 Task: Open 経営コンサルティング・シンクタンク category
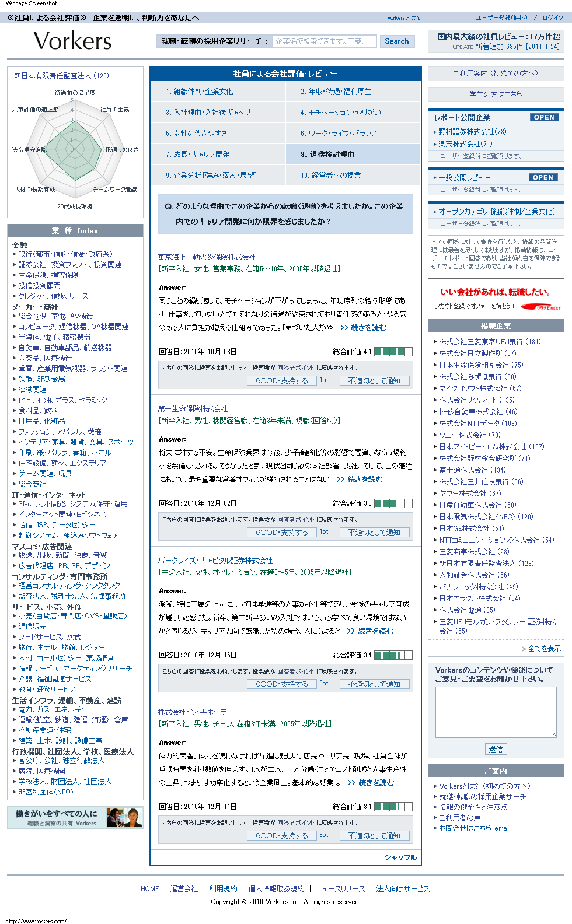[x=69, y=586]
